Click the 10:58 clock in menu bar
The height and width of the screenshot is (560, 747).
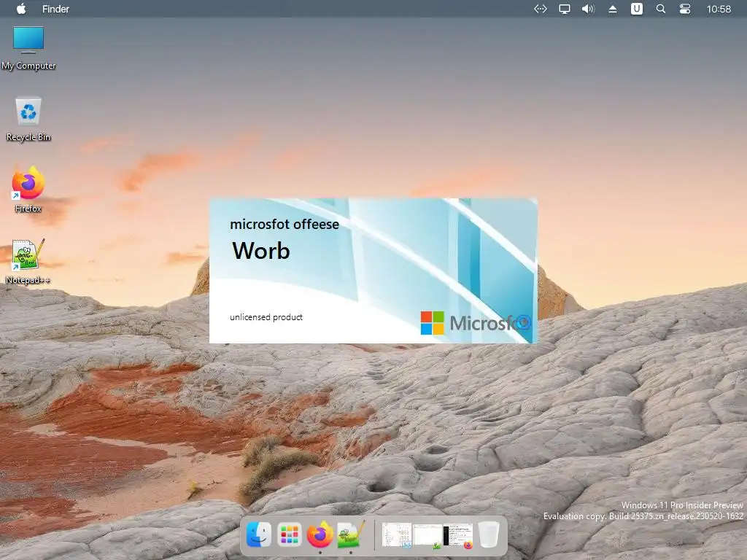coord(719,9)
